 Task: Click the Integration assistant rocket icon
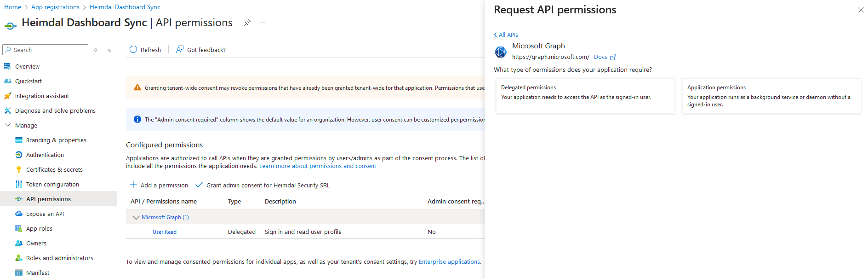pyautogui.click(x=7, y=96)
